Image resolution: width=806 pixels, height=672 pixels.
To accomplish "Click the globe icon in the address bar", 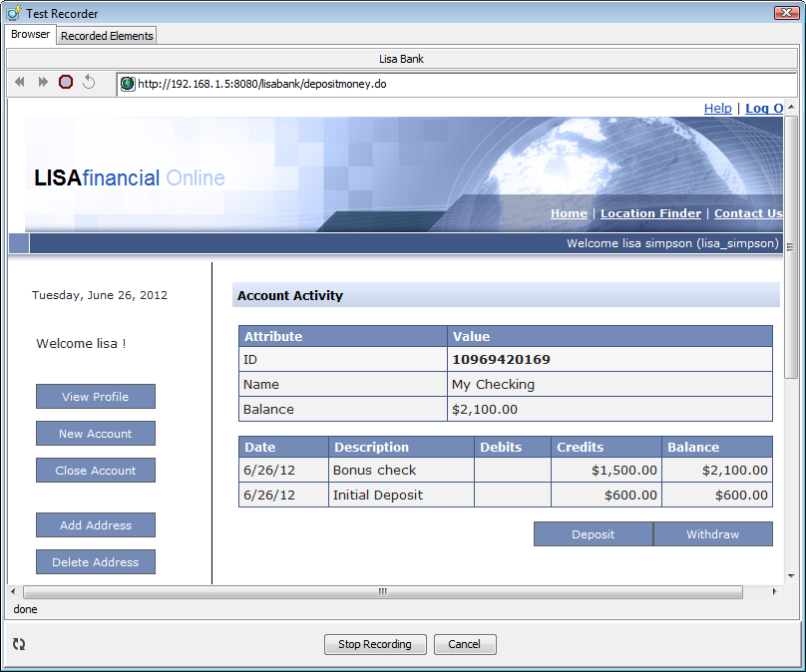I will tap(127, 84).
